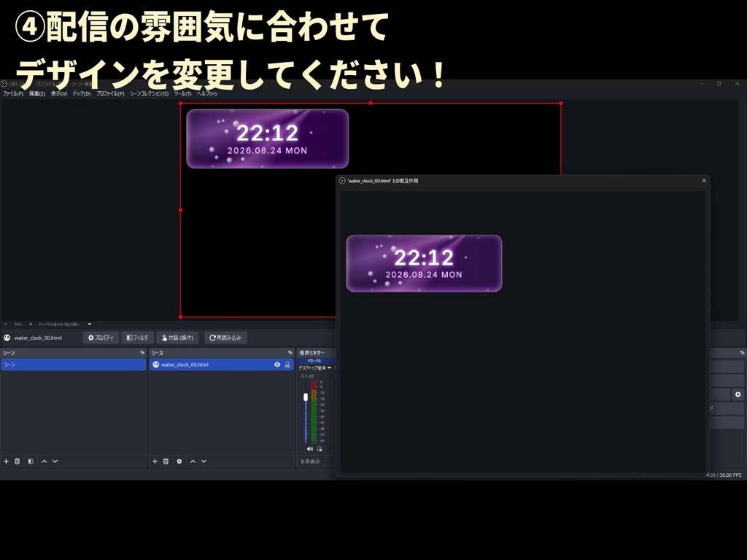Toggle audio monitoring headphone icon

click(320, 448)
